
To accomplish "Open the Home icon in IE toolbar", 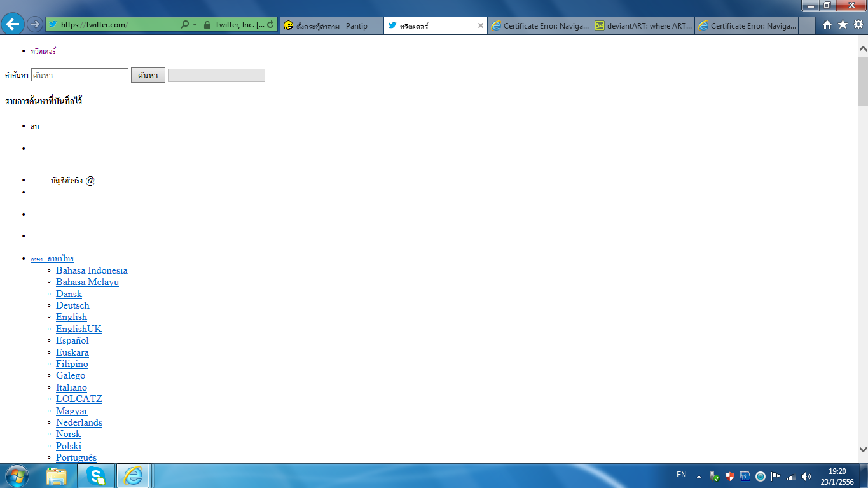I will pyautogui.click(x=827, y=25).
